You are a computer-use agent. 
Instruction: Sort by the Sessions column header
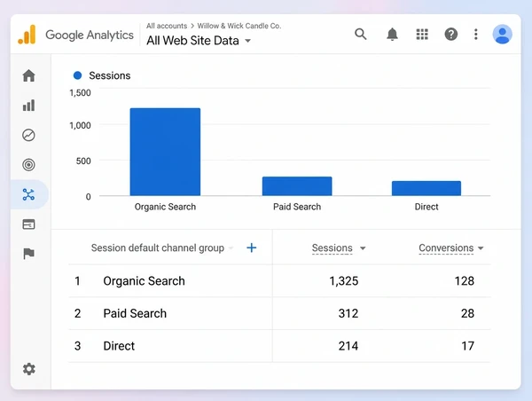click(332, 248)
